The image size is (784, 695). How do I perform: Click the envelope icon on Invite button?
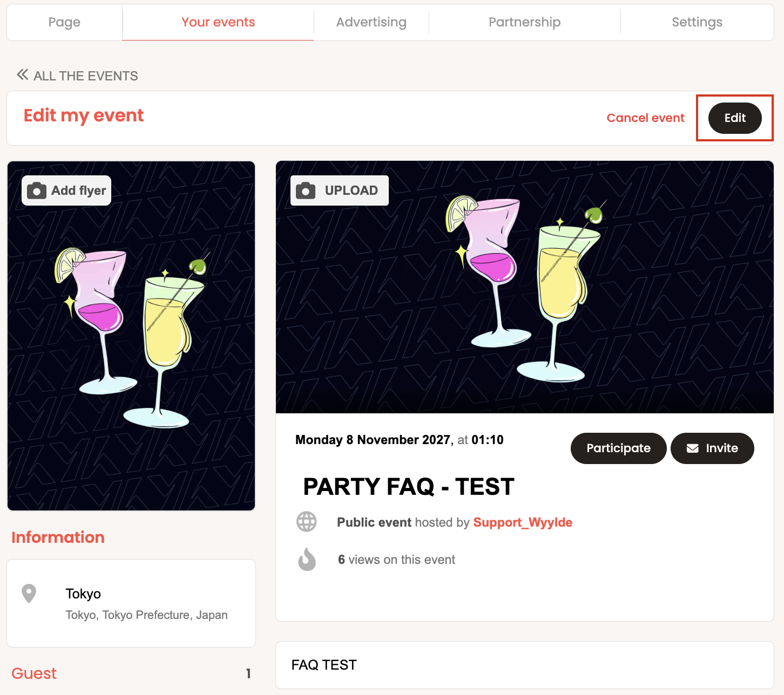point(693,448)
